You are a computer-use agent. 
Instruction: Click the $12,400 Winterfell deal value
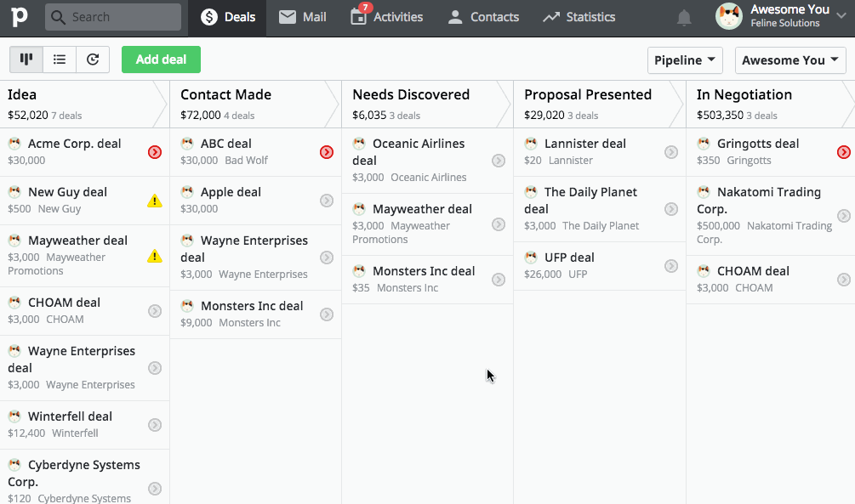tap(26, 433)
